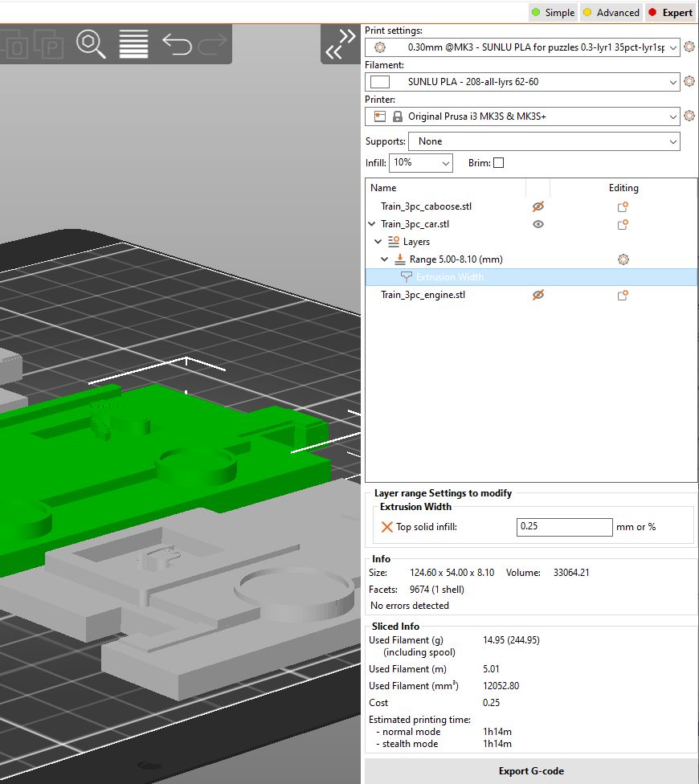Enable the Brim checkbox
The width and height of the screenshot is (699, 784).
coord(499,162)
